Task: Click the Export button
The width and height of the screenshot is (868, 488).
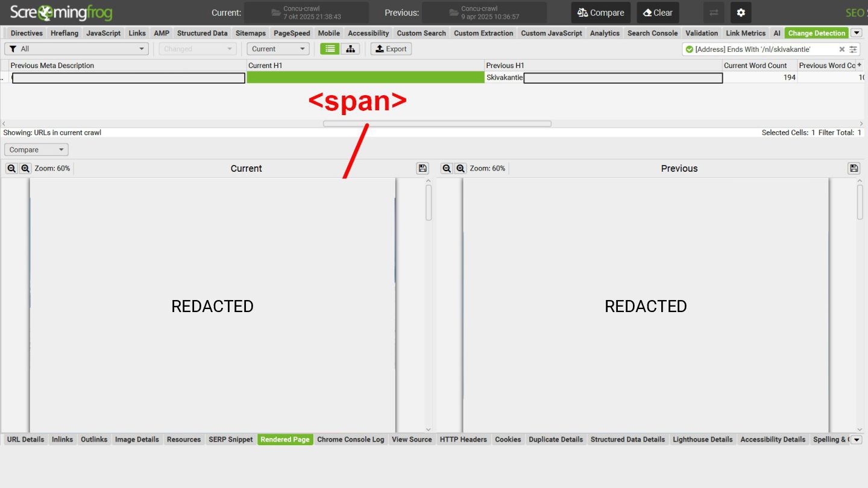Action: (391, 49)
